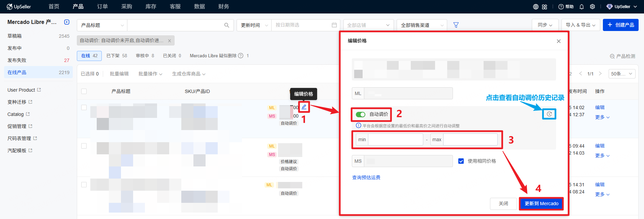Image resolution: width=644 pixels, height=219 pixels.
Task: Click the pencil edit price icon
Action: [x=304, y=107]
